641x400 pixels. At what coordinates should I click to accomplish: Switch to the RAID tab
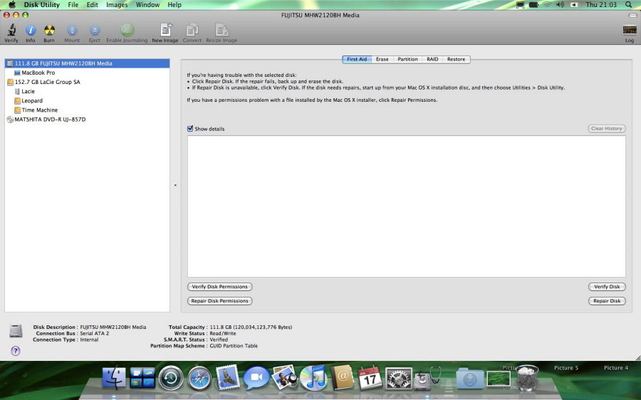pyautogui.click(x=432, y=59)
